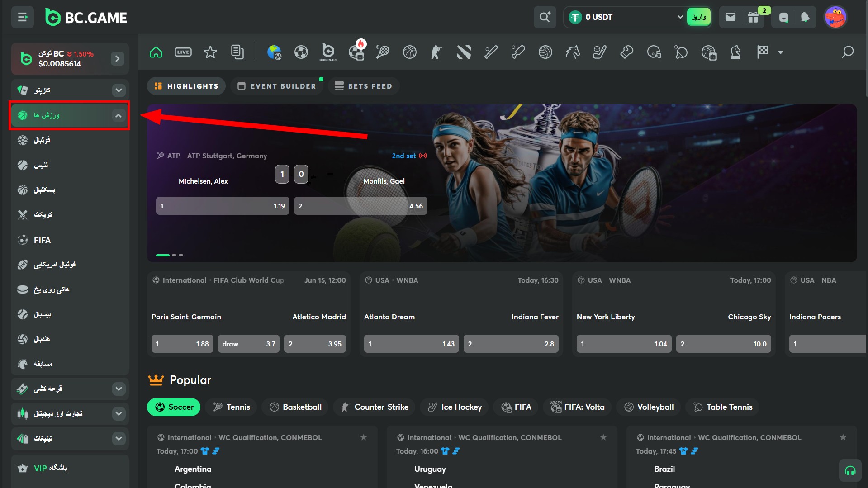
Task: Select the table tennis paddle icon
Action: (x=681, y=52)
